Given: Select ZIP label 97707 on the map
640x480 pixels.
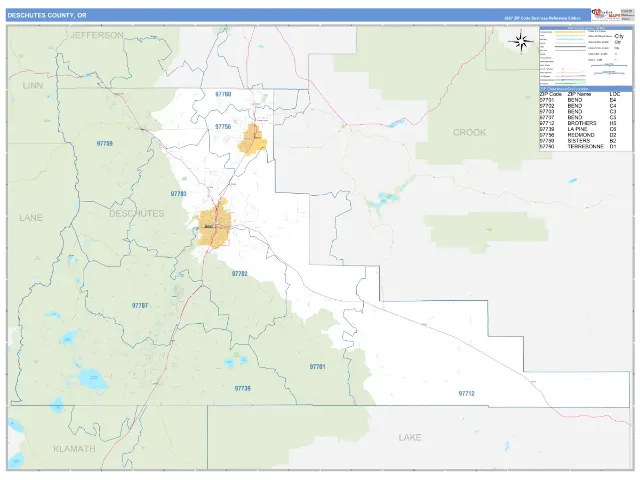Looking at the screenshot, I should (140, 306).
